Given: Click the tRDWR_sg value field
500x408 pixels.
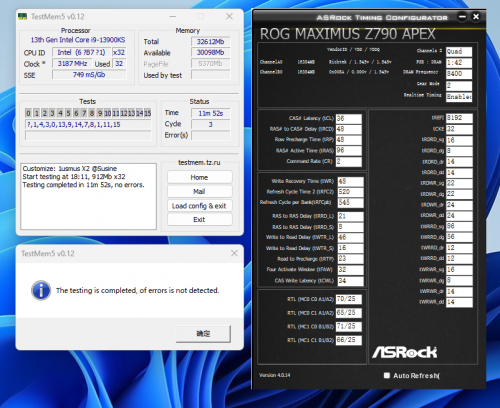Looking at the screenshot, I should click(x=459, y=183).
